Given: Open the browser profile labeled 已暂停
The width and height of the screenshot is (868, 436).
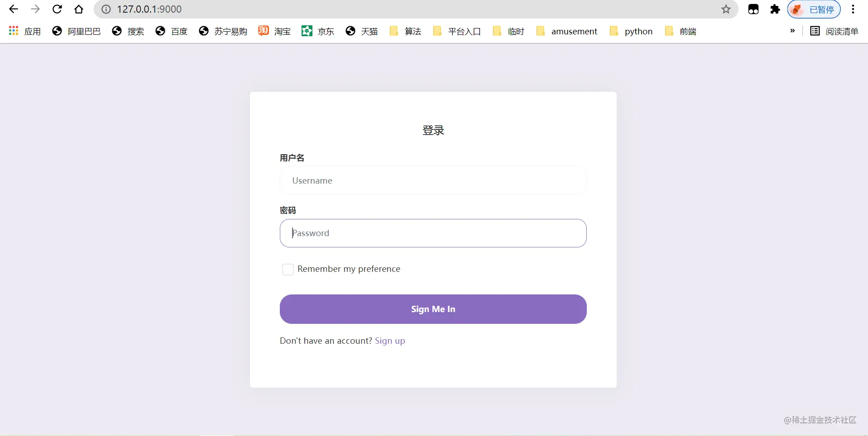Looking at the screenshot, I should [x=814, y=9].
